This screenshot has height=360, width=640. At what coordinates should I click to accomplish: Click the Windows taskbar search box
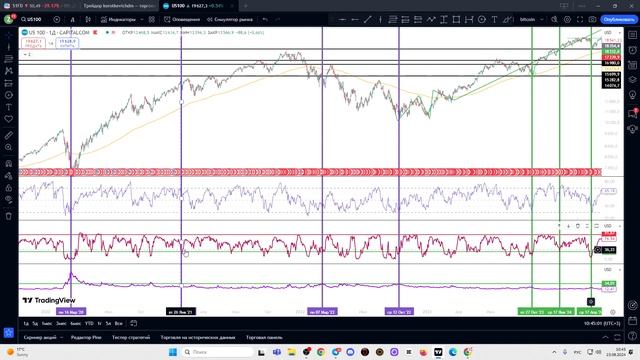(x=218, y=352)
